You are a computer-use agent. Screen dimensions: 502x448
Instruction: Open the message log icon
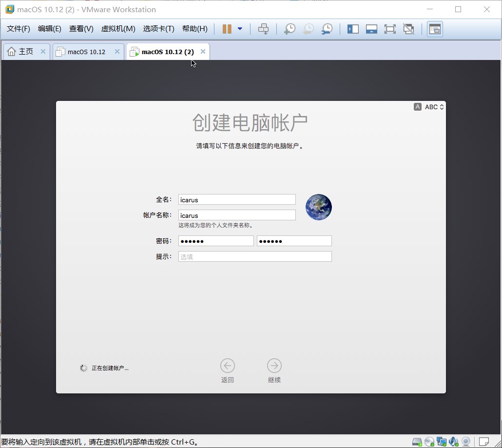483,442
